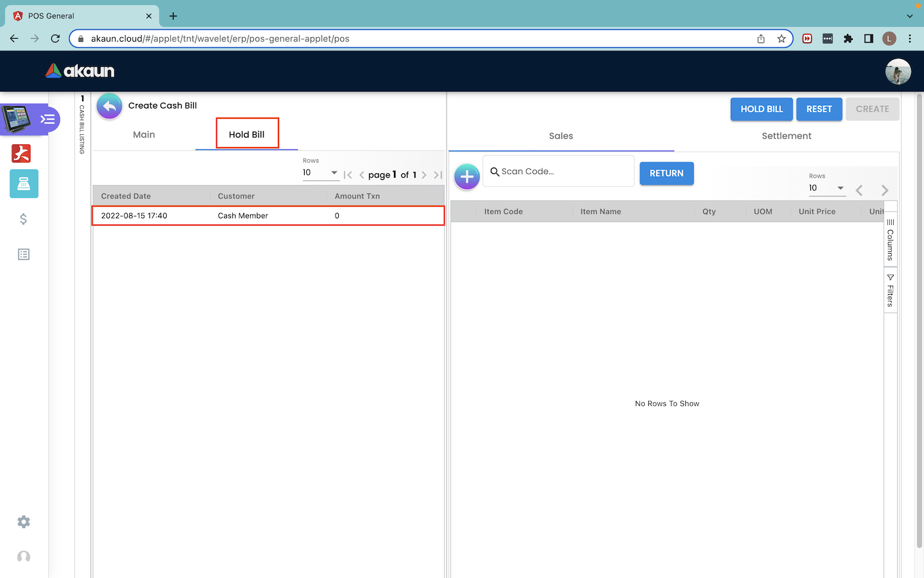Sort by Qty column header
This screenshot has width=924, height=578.
(x=709, y=212)
